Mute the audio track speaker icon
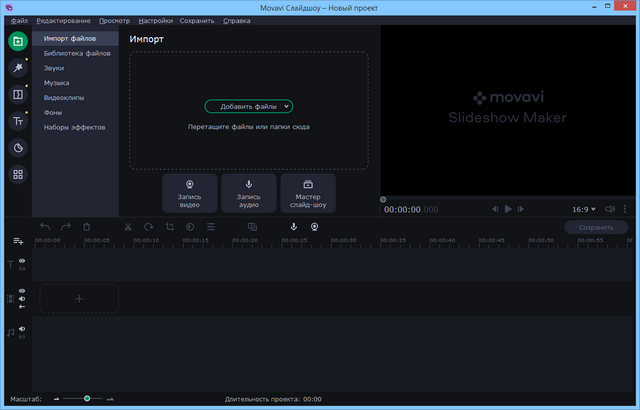 pyautogui.click(x=22, y=328)
